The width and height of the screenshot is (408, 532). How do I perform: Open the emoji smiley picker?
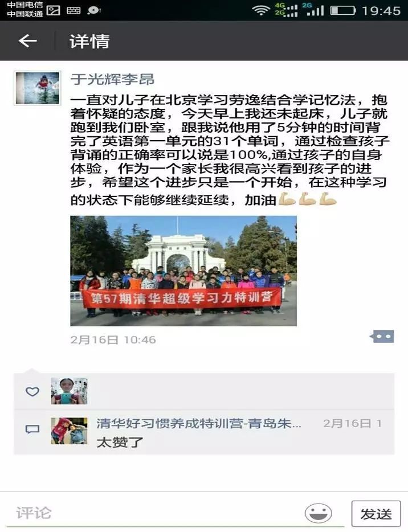tap(318, 513)
